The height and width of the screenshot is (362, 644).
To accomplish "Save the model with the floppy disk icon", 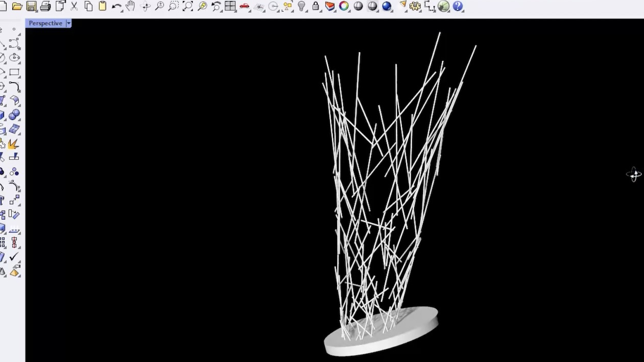I will pyautogui.click(x=31, y=7).
